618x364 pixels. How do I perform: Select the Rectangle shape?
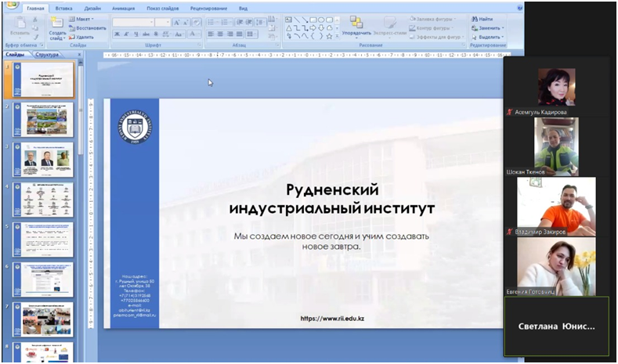(313, 20)
